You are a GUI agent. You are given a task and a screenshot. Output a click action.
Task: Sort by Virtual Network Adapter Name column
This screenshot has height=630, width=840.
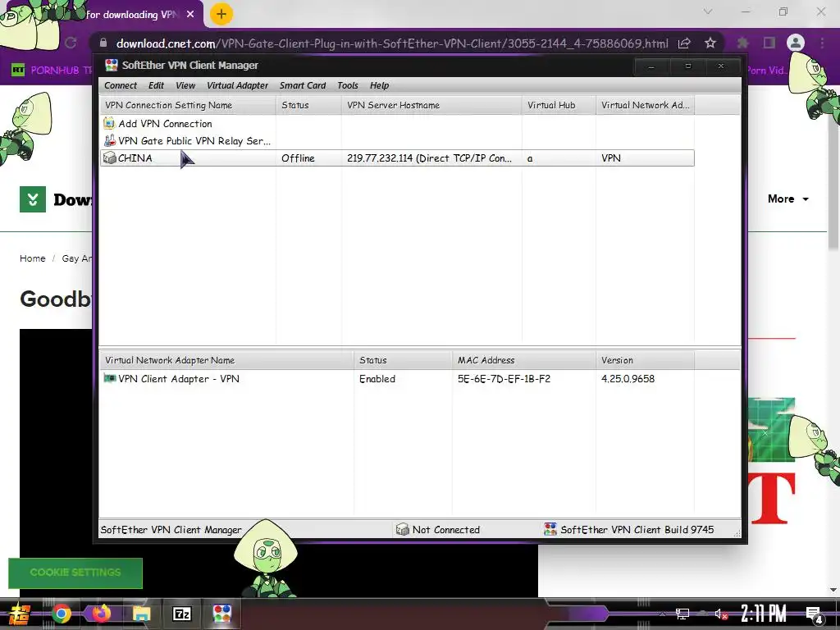click(x=226, y=360)
